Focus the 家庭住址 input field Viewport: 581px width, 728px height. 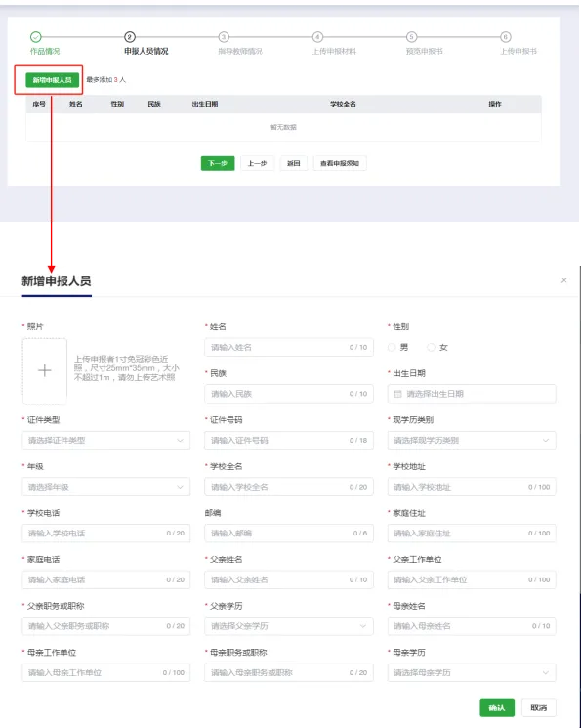pyautogui.click(x=472, y=533)
